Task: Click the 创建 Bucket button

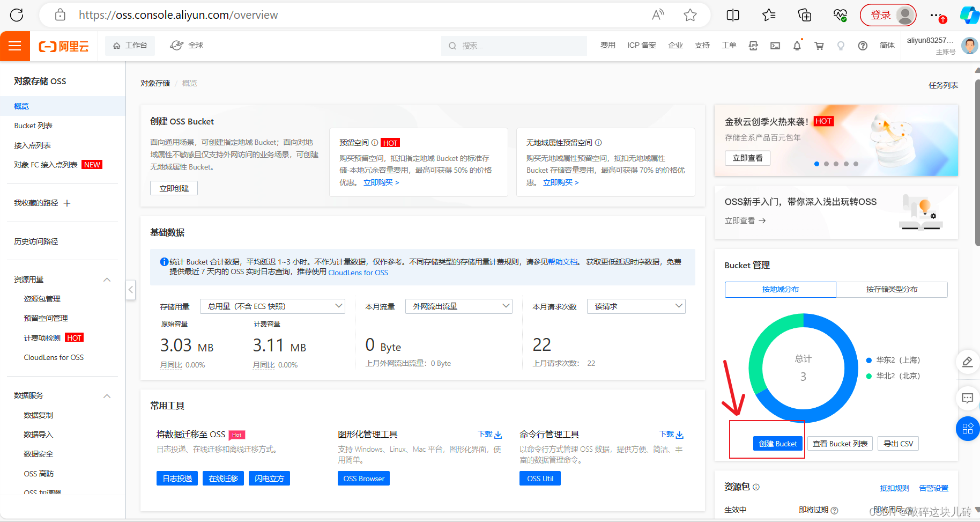Action: coord(778,444)
